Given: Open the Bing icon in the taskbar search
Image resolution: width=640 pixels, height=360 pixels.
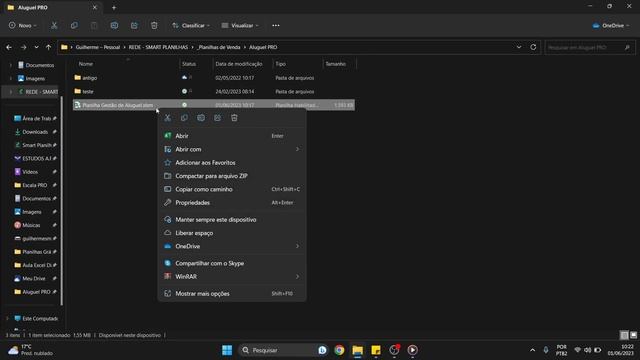Looking at the screenshot, I should coord(322,350).
